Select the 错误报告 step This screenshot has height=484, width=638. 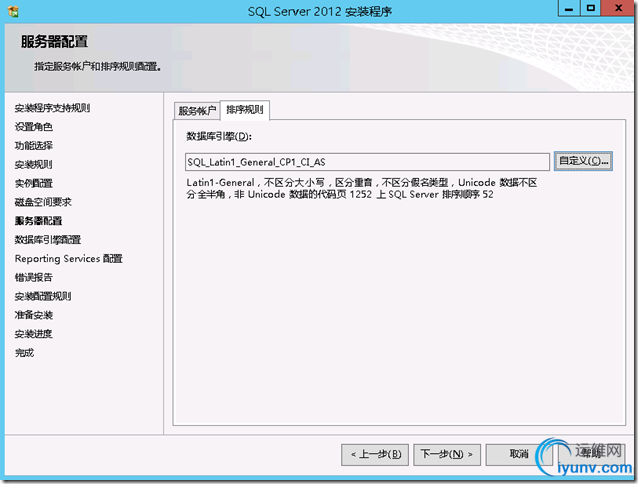click(x=34, y=277)
